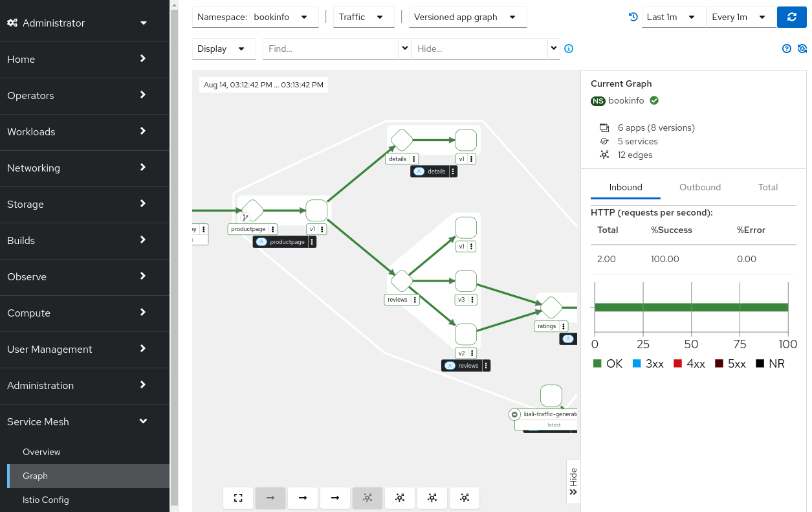Select the Total tab

[x=767, y=187]
